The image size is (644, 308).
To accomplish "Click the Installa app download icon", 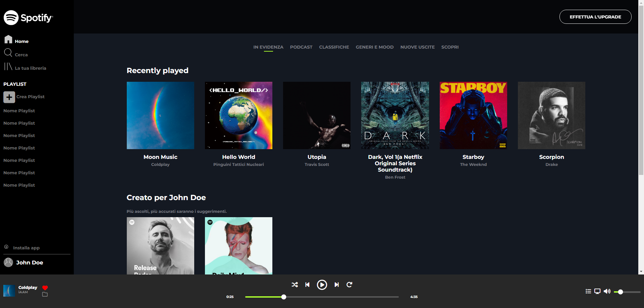I will [6, 247].
